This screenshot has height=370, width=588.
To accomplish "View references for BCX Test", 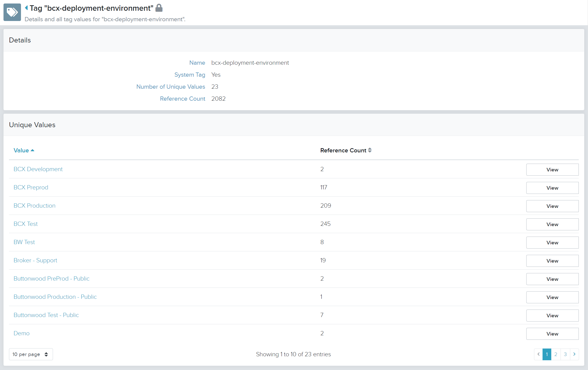I will (552, 224).
